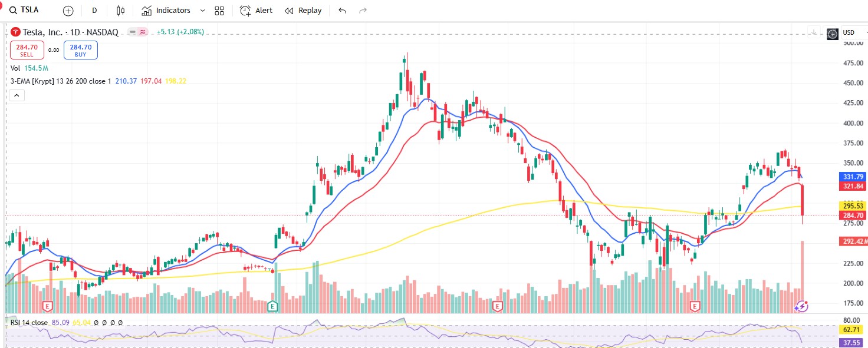Click the red E marker under the 2024 high
The height and width of the screenshot is (348, 868).
(x=497, y=306)
